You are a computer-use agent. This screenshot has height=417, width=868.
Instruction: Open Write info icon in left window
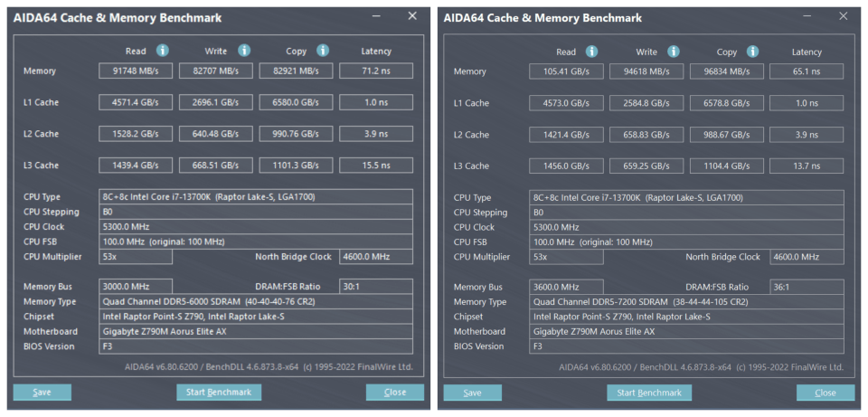pos(244,51)
